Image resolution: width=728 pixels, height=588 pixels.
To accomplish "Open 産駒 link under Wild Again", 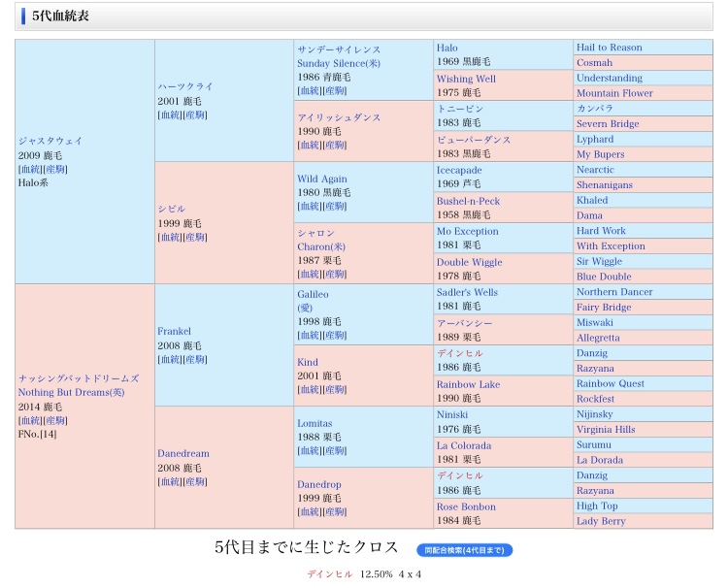I will [335, 206].
